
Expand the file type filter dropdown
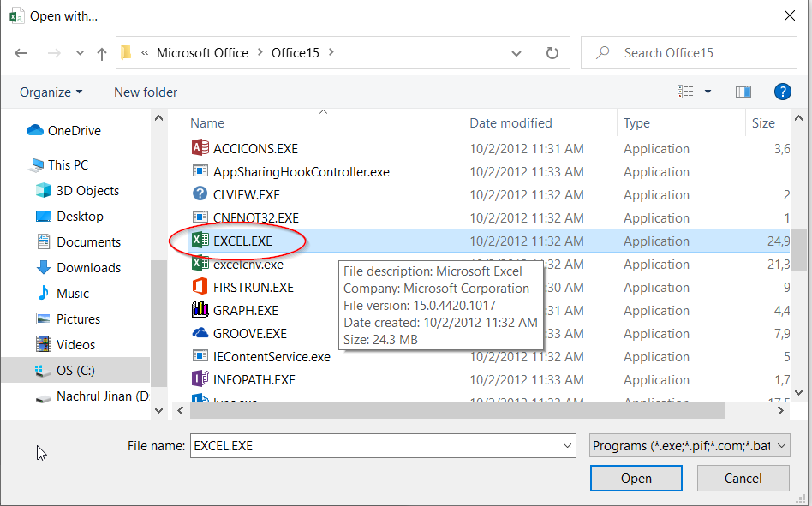[690, 445]
